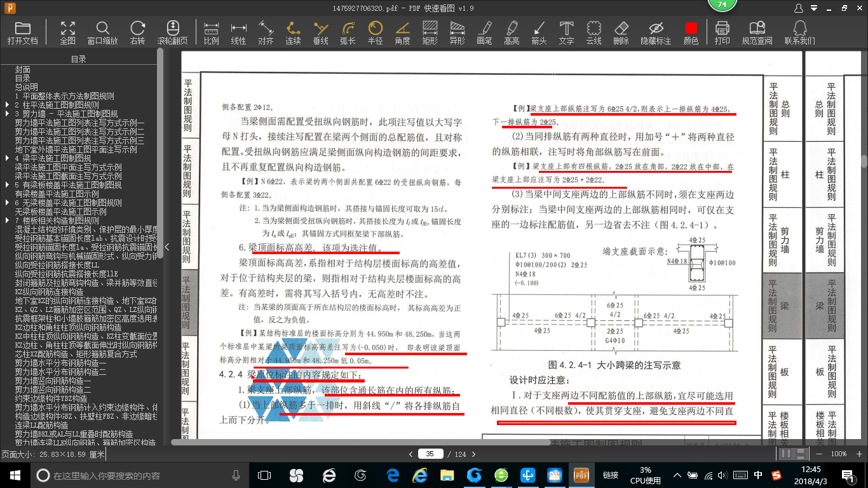Select the 线性 linear measurement tool
Viewport: 868px width, 488px height.
coord(239,32)
